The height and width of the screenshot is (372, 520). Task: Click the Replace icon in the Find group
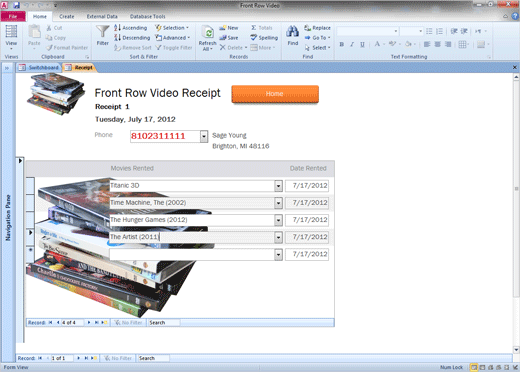click(307, 28)
